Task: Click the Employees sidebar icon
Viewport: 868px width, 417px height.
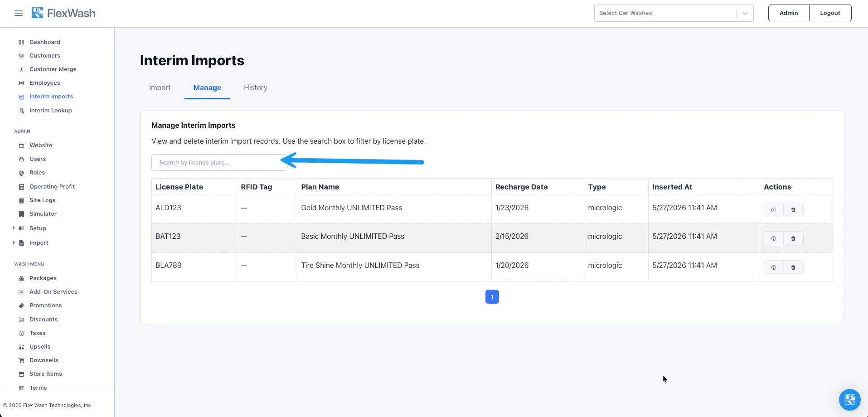Action: [21, 83]
